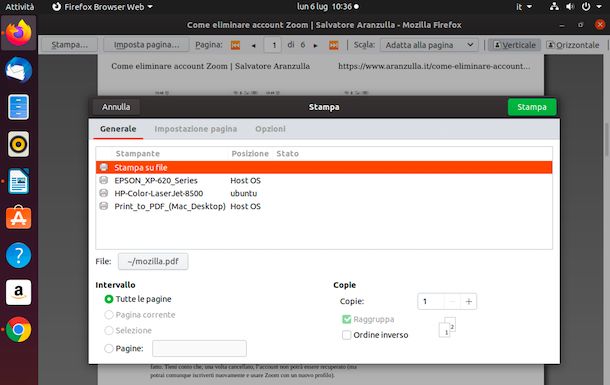Select HP-Color-LaserJet-8500 printer
The width and height of the screenshot is (610, 385).
click(x=324, y=193)
